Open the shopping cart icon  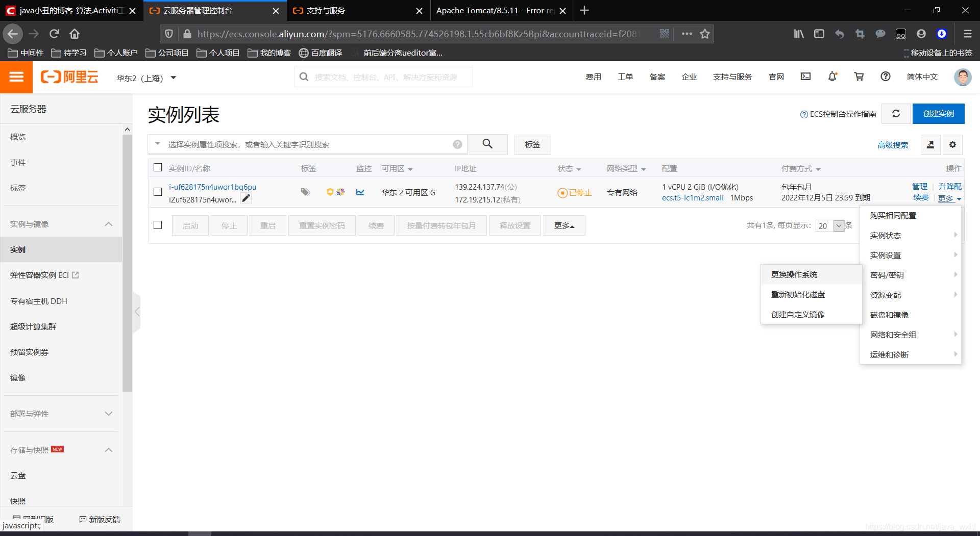859,76
